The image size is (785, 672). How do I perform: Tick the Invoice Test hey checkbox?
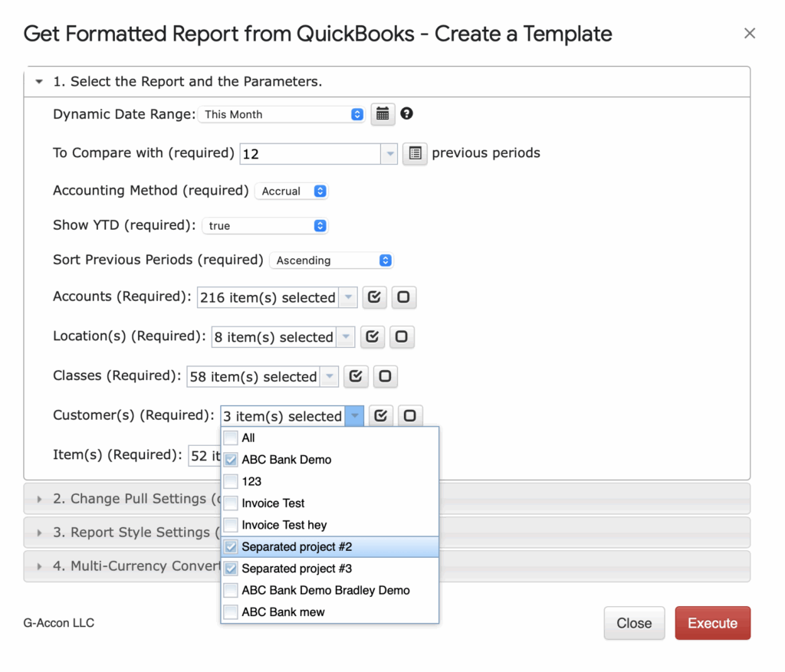[x=231, y=525]
